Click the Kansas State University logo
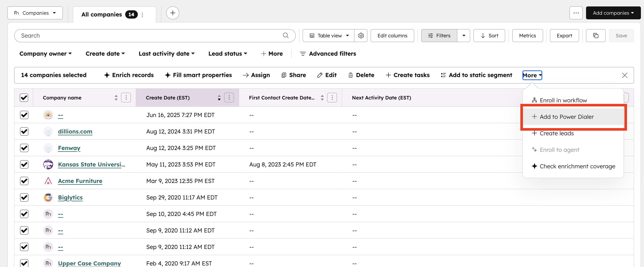 (x=48, y=164)
